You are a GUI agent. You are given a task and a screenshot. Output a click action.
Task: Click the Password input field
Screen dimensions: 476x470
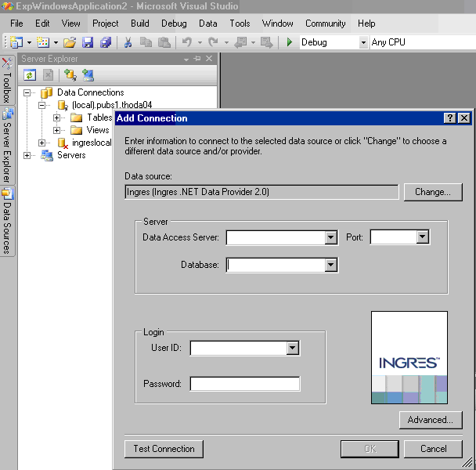point(244,384)
